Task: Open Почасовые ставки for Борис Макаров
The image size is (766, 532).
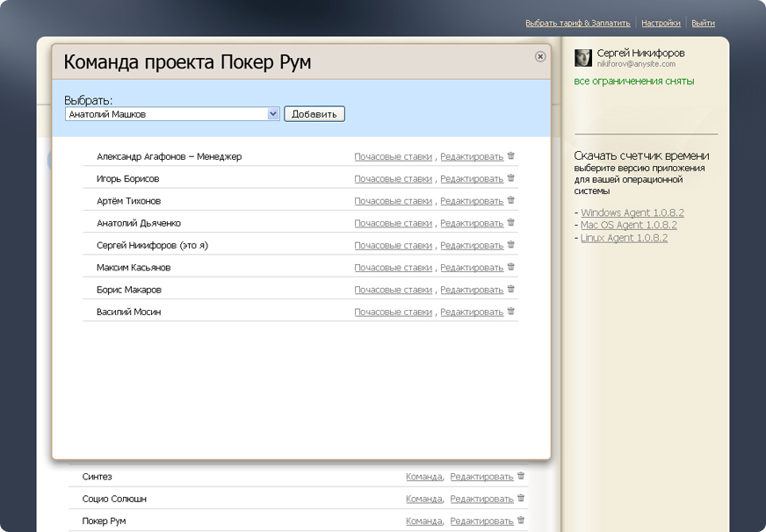Action: point(393,290)
